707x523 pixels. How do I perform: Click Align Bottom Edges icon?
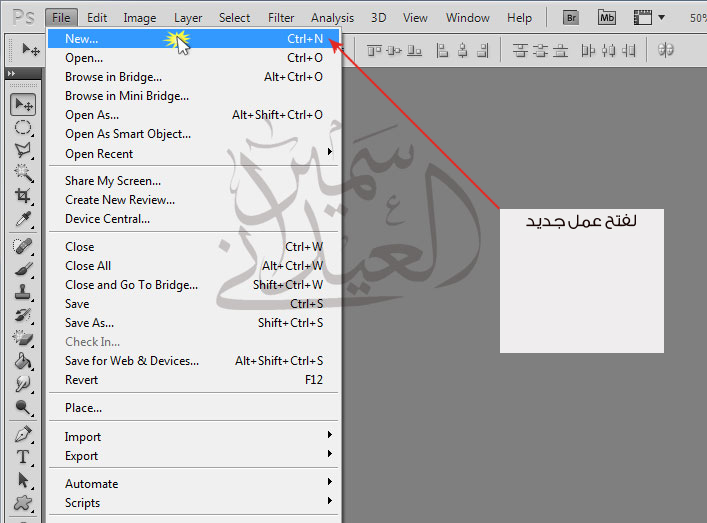click(414, 50)
